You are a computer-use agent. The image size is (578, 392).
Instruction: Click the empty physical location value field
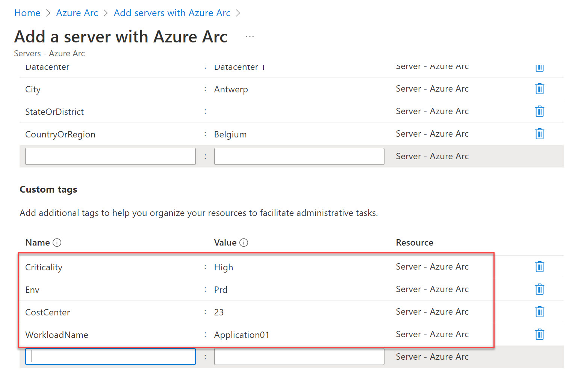click(299, 156)
